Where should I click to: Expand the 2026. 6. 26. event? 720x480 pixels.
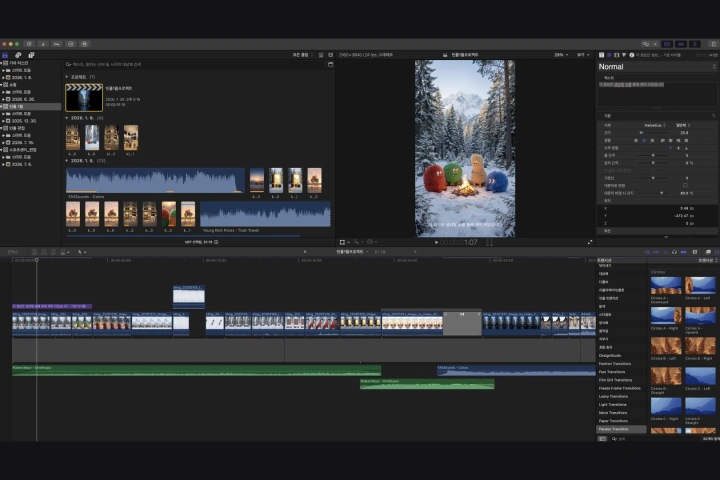(3, 99)
